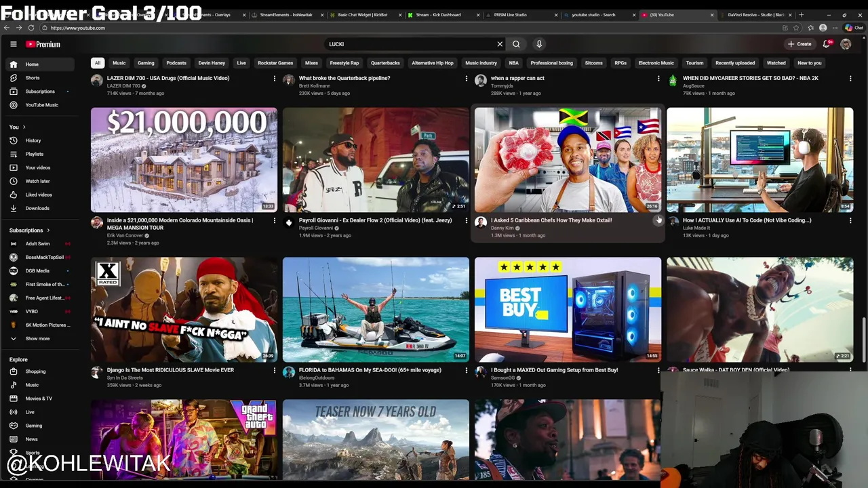Viewport: 868px width, 488px height.
Task: Select the Music filter chip
Action: pos(119,63)
